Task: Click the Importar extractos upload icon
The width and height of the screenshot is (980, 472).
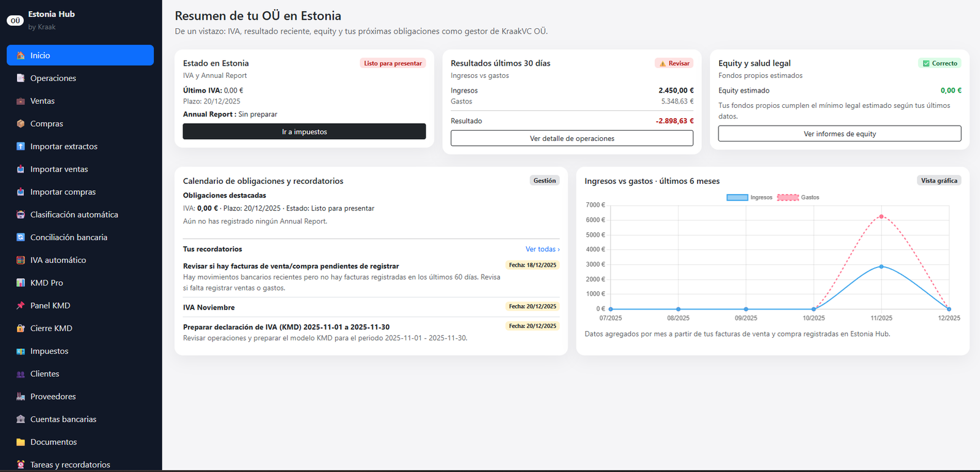Action: click(21, 146)
